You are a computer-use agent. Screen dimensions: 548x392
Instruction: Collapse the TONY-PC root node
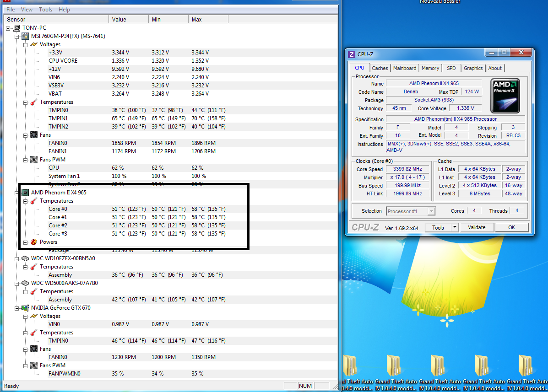tap(9, 28)
